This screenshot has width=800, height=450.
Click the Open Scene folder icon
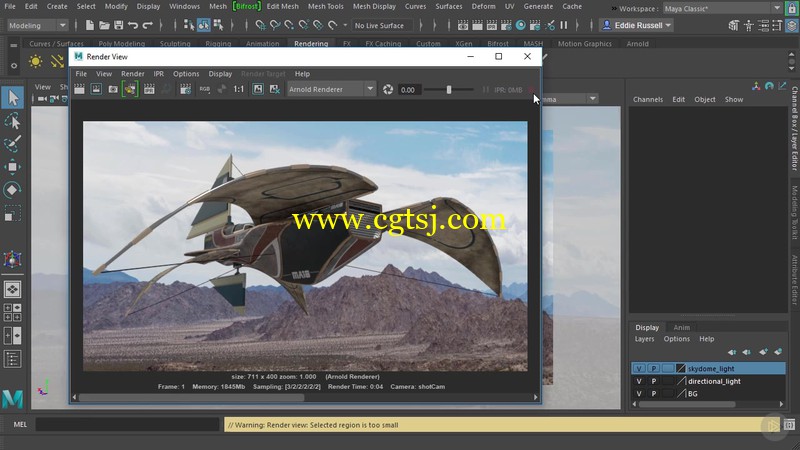pyautogui.click(x=104, y=25)
